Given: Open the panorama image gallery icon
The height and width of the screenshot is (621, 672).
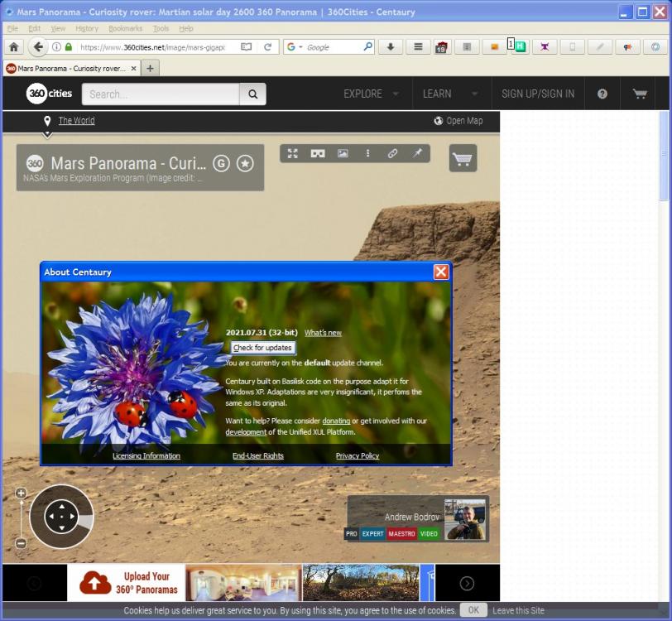Looking at the screenshot, I should [x=342, y=153].
